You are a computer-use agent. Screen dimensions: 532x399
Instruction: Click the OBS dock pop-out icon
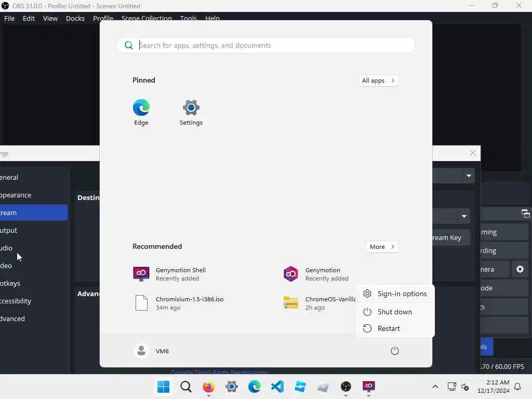525,214
